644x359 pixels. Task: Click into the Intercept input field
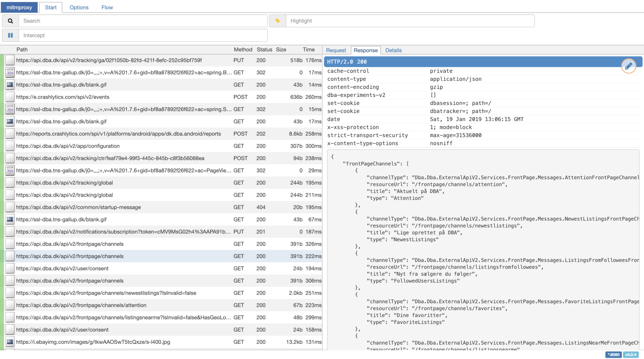[143, 35]
